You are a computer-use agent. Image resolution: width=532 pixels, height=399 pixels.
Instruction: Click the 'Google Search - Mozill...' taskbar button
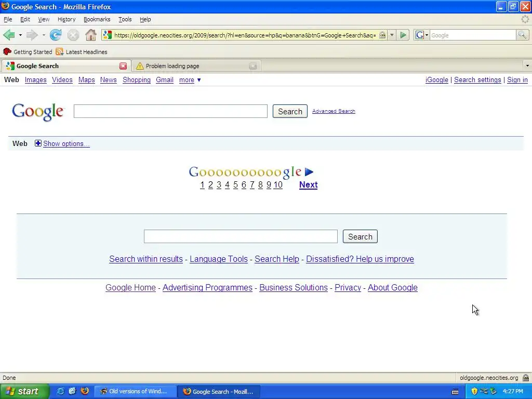click(x=219, y=391)
